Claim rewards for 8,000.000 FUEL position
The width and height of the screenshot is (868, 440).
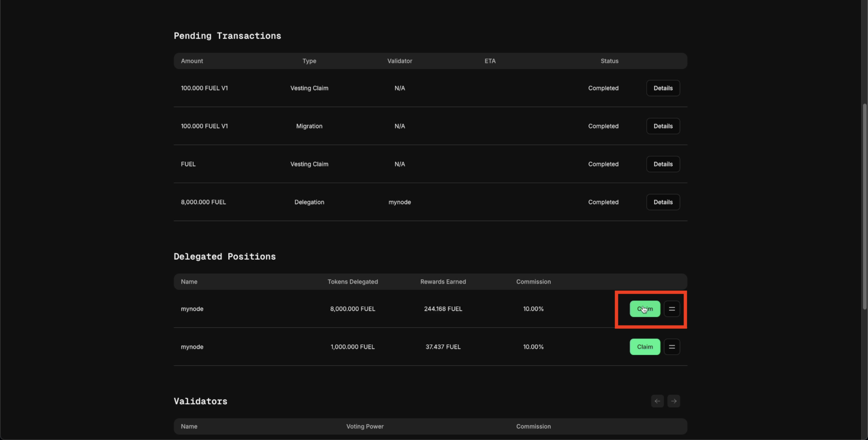pos(645,309)
